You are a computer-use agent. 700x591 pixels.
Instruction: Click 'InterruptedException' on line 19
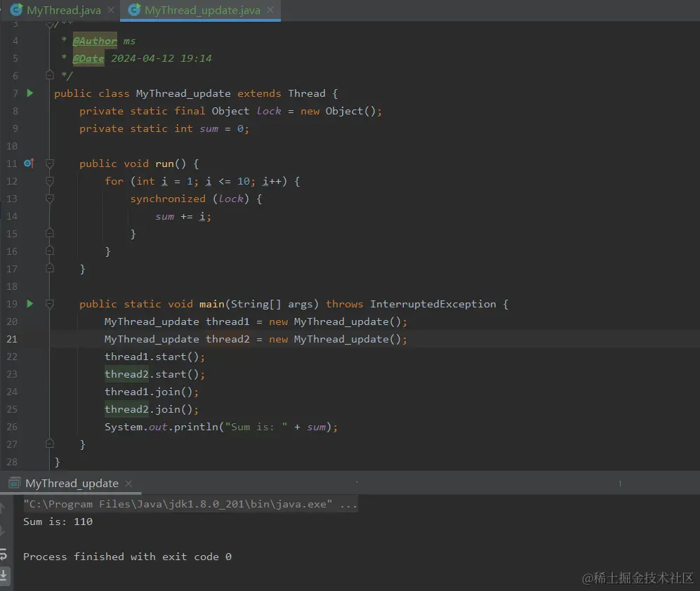433,304
